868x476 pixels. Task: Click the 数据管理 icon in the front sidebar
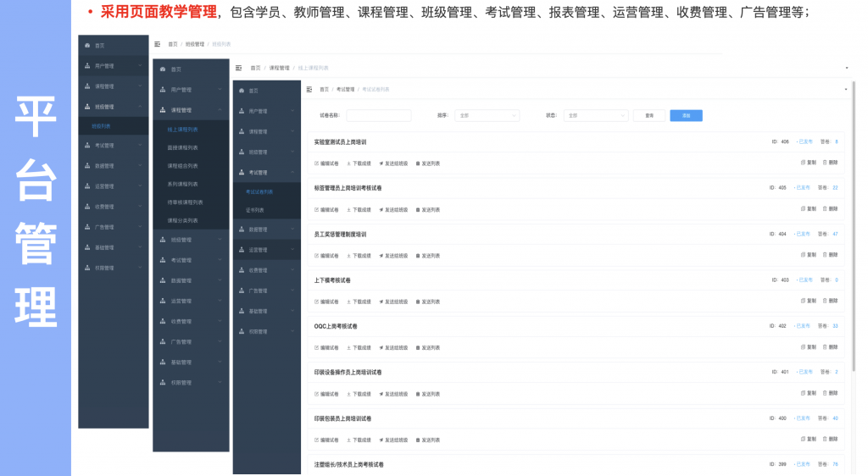pos(242,230)
